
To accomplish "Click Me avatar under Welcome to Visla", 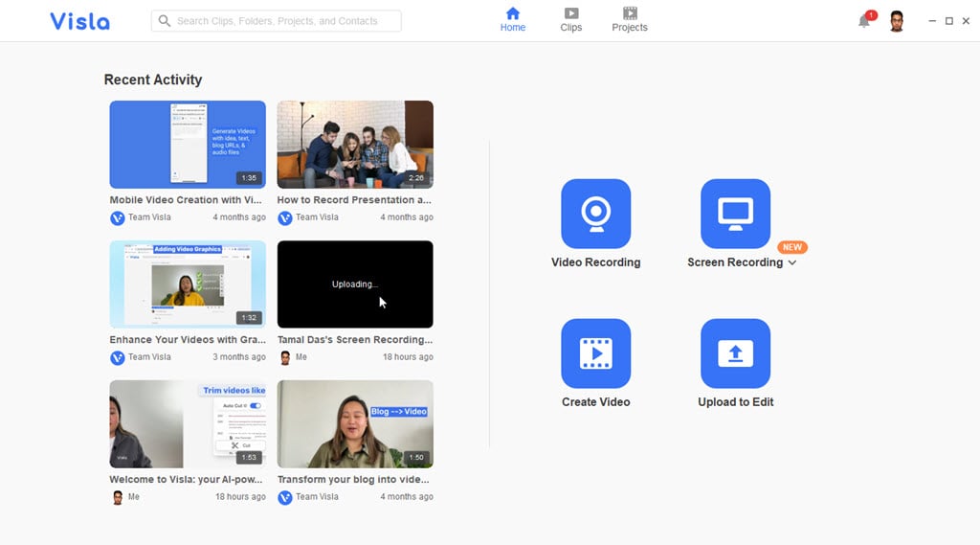I will point(117,497).
